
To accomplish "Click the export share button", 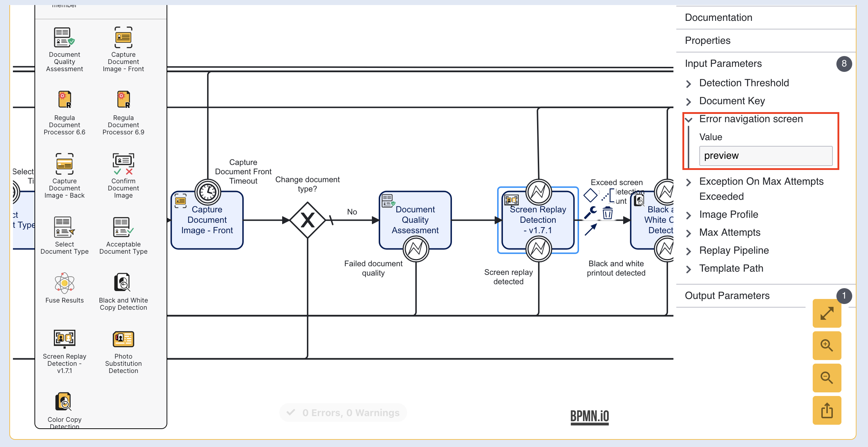I will (x=827, y=410).
